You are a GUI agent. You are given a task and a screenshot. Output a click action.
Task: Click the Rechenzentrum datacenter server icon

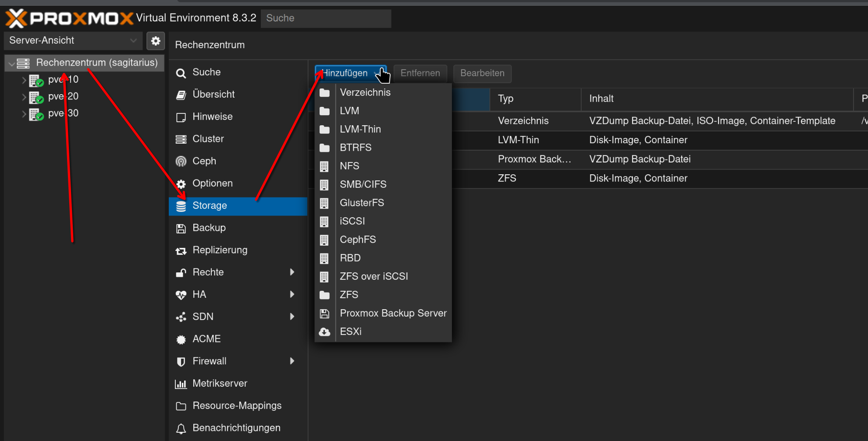23,63
